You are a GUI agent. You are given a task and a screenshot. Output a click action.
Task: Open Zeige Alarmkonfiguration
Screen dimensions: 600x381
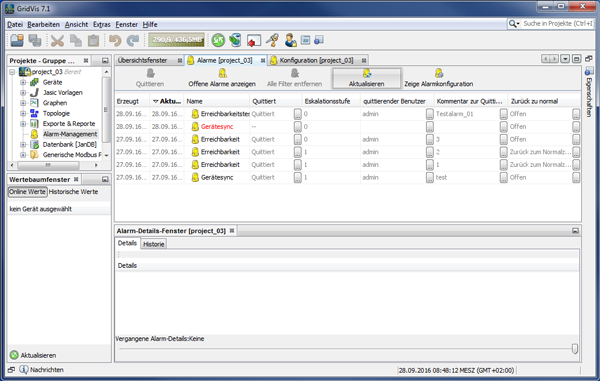tap(439, 78)
